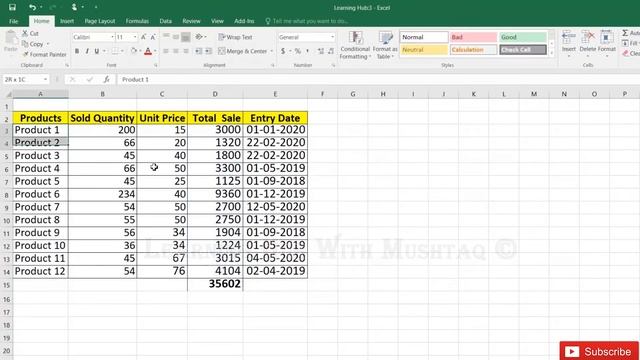The width and height of the screenshot is (640, 360).
Task: Apply the Normal cell style
Action: 424,37
